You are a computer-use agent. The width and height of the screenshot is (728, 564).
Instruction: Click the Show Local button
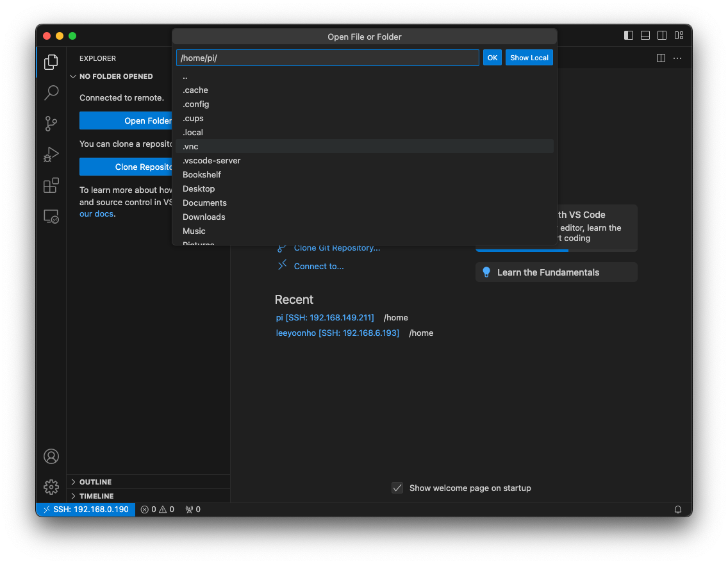tap(529, 58)
